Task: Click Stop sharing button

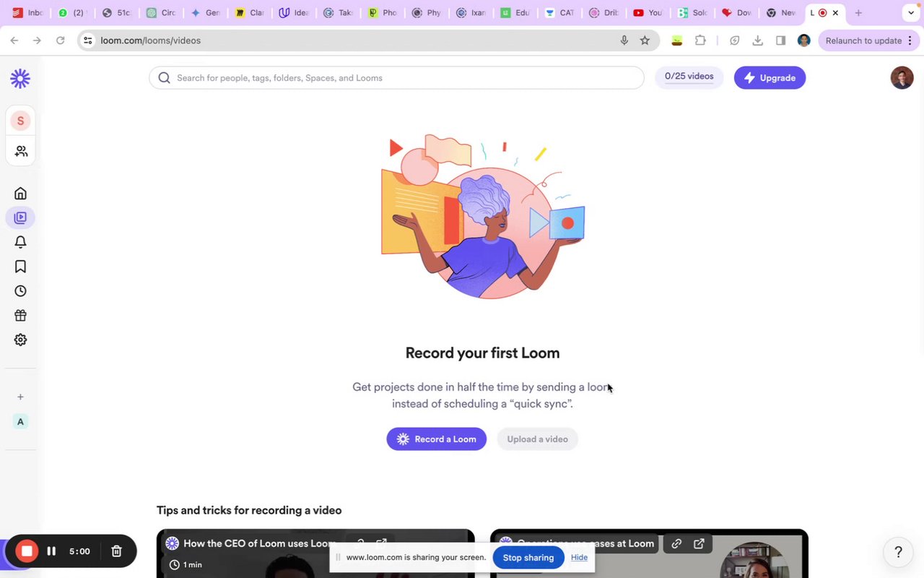Action: click(x=528, y=558)
